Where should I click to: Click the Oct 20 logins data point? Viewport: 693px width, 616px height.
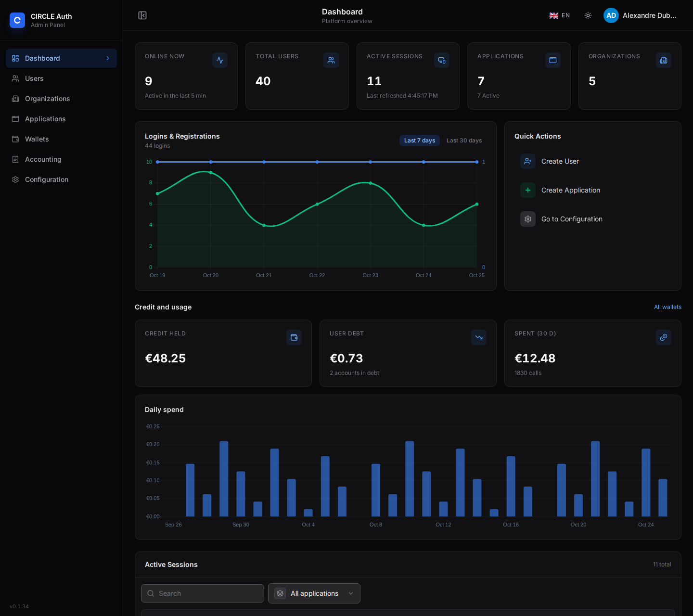coord(211,172)
